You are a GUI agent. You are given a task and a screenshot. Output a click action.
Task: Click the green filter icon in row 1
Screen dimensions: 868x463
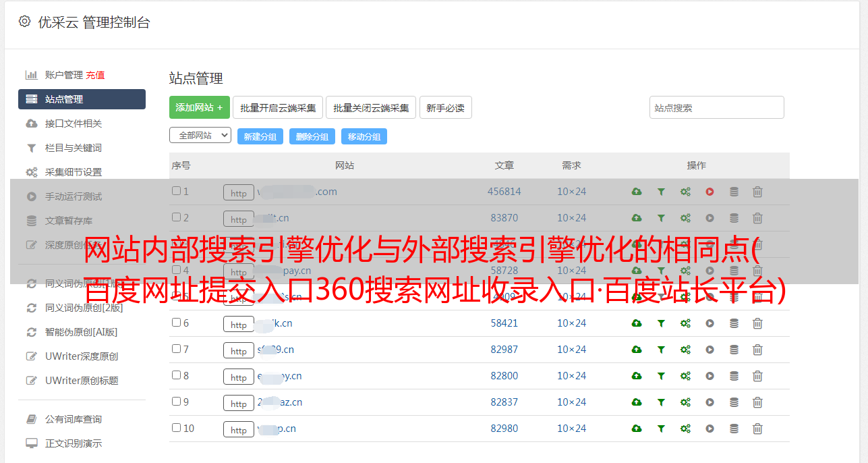pos(661,192)
